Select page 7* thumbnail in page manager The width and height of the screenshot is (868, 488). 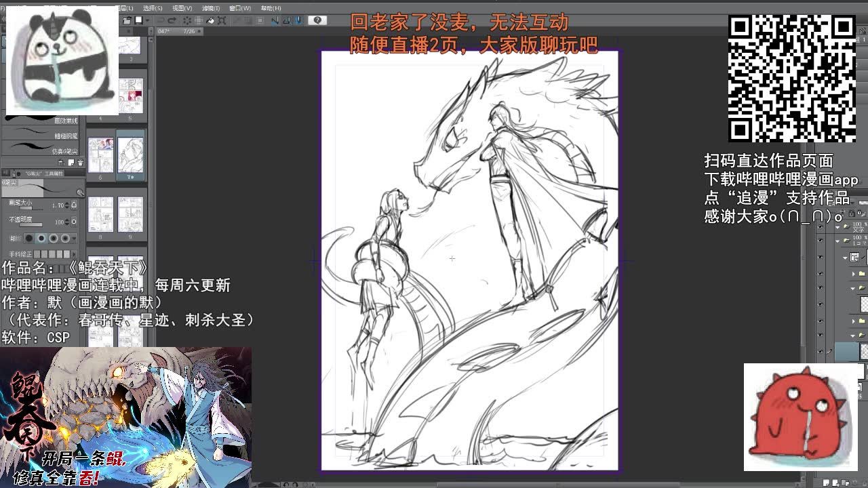coord(130,155)
